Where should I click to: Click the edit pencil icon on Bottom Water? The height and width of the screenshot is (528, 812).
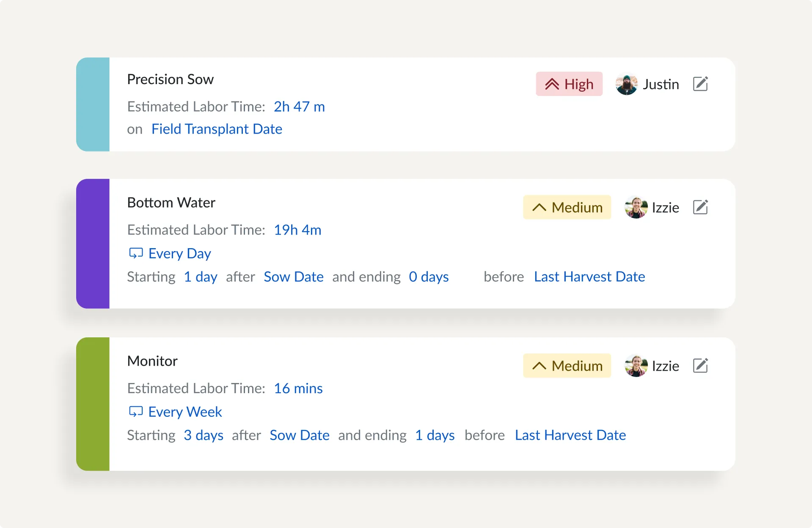[x=700, y=207]
